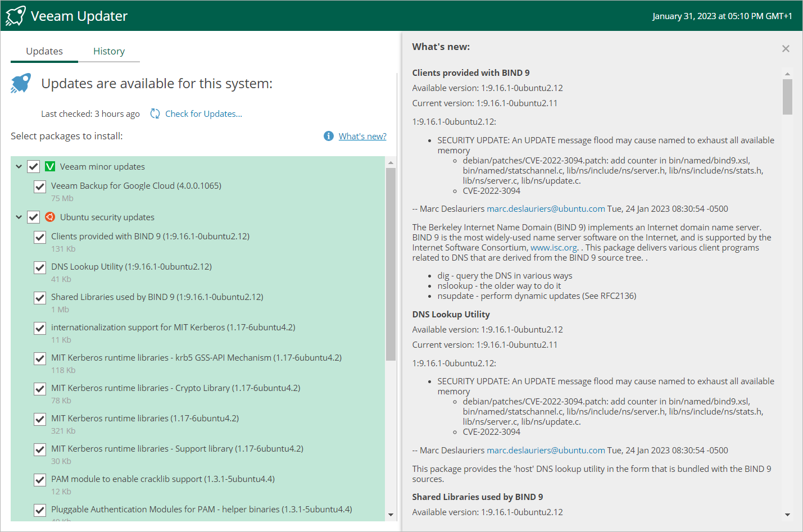Uncheck the Kerberos Crypto Library package
The width and height of the screenshot is (803, 532).
(x=40, y=389)
